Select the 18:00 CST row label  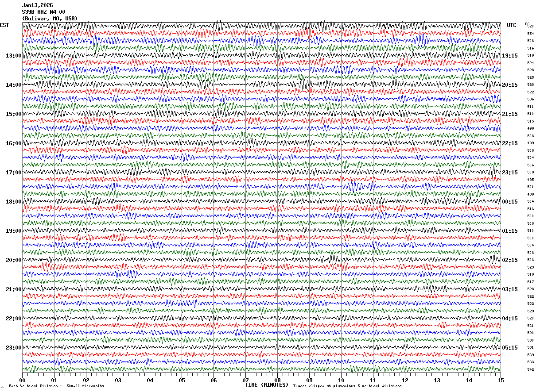pyautogui.click(x=13, y=202)
